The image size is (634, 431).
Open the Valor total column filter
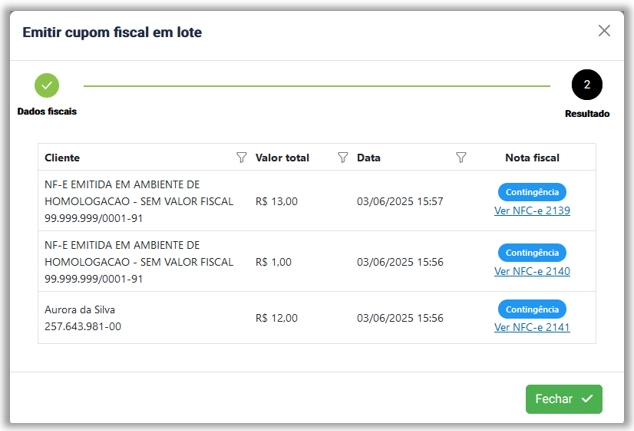[343, 158]
